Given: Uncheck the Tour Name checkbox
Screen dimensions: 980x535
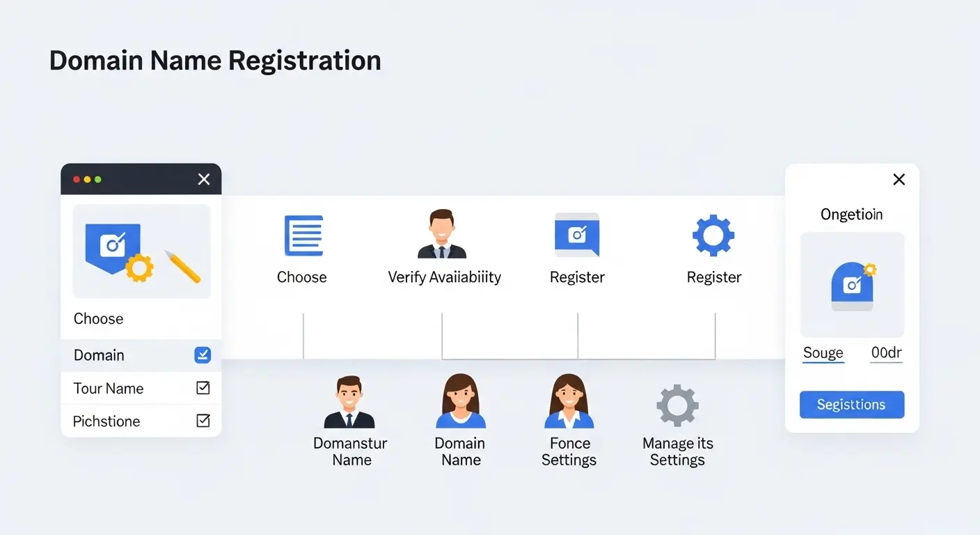Looking at the screenshot, I should coord(203,388).
